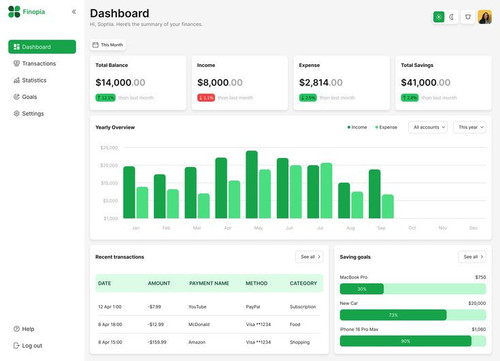Toggle the Expense legend item
500x361 pixels.
point(386,127)
